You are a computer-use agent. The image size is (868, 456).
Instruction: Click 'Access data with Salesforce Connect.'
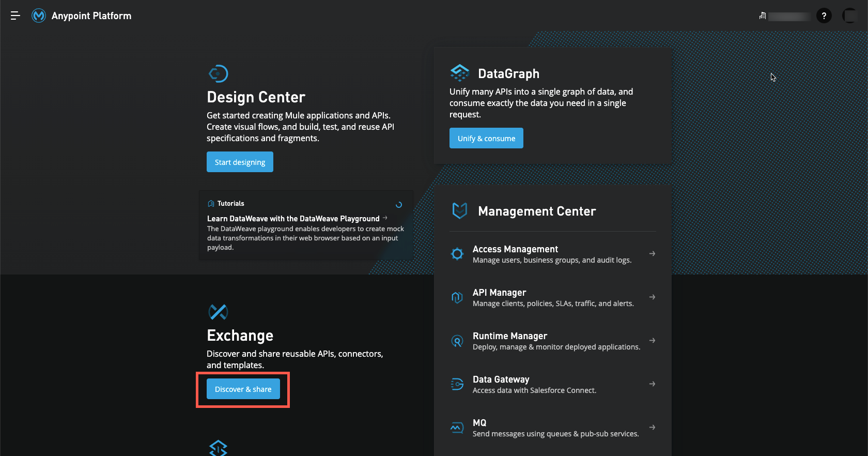534,390
